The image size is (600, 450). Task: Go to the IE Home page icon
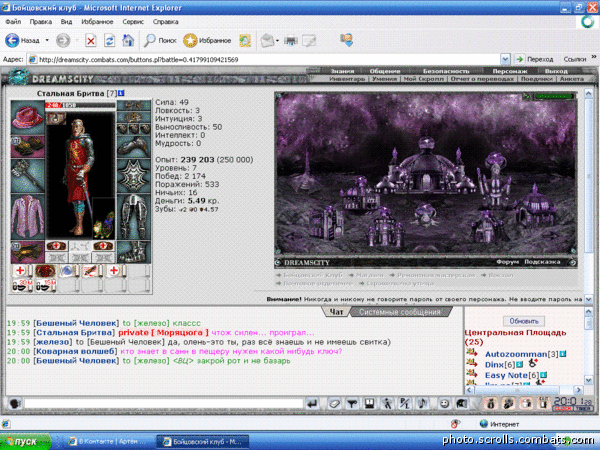[128, 40]
